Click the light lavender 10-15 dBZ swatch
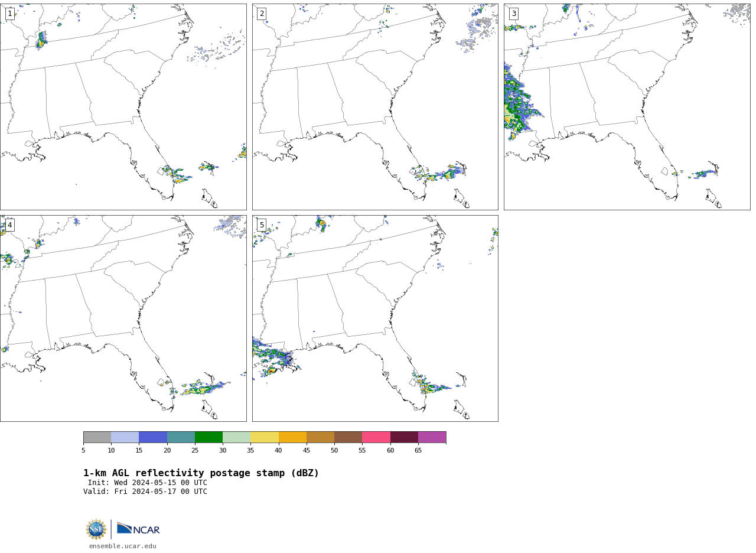 click(x=125, y=437)
